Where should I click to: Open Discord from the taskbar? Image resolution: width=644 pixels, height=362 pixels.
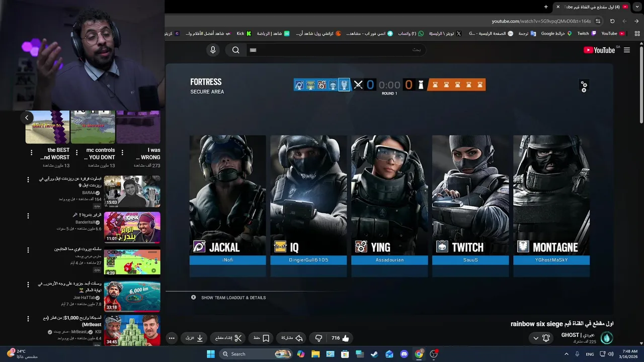(404, 354)
